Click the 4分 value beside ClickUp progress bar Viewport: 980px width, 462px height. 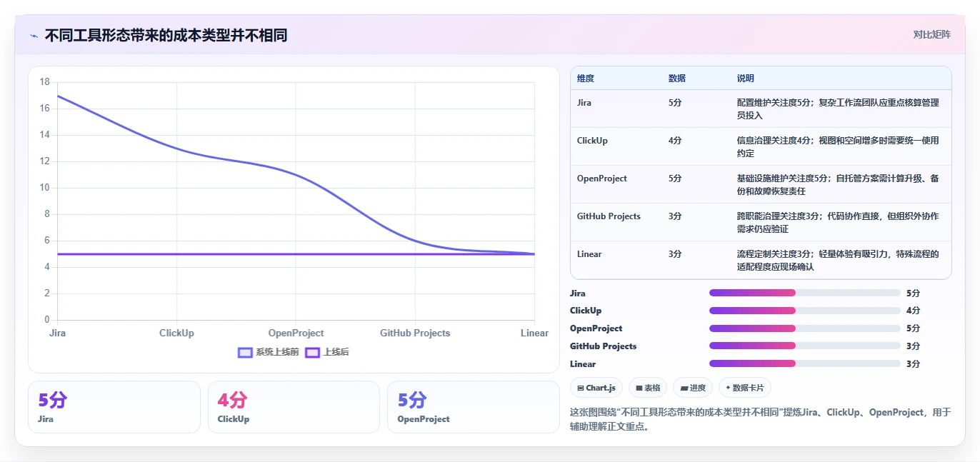[913, 311]
